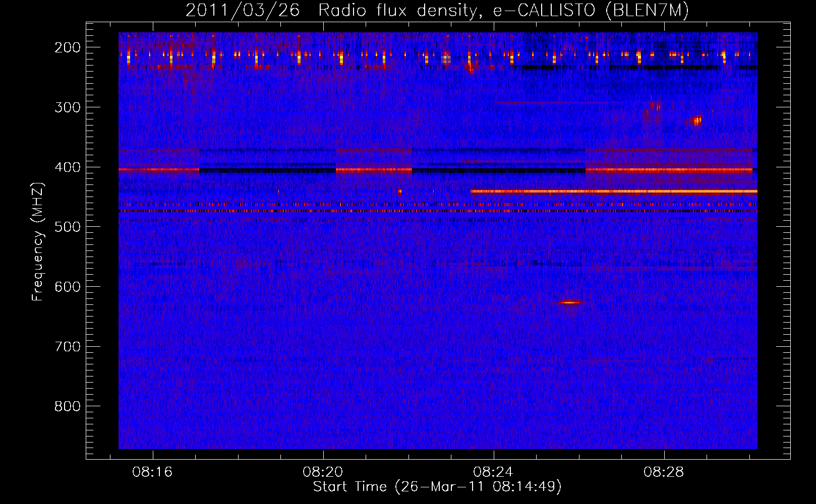The image size is (816, 504).
Task: Click the 700 frequency tick label
Action: point(68,347)
